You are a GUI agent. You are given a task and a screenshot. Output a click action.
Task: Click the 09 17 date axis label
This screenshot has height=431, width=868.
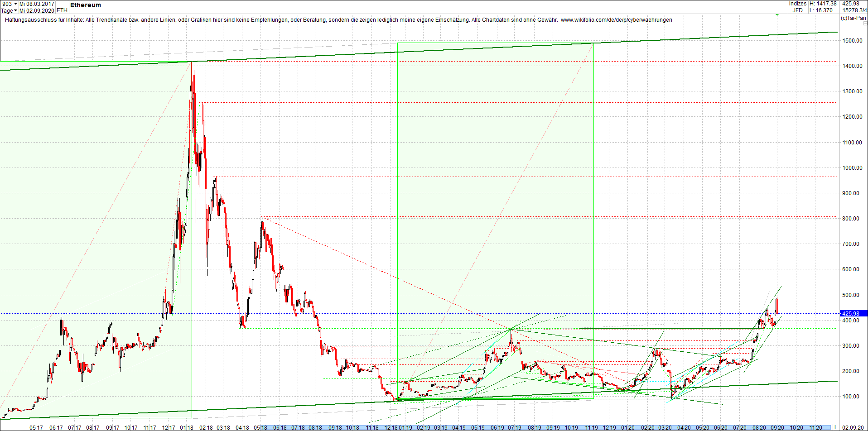coord(113,428)
